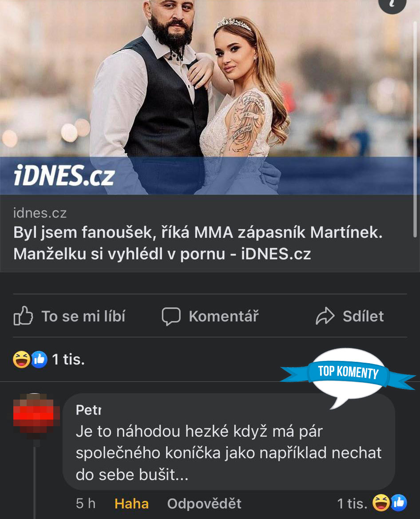Click the laughing emoji on Petr's comment reactions
Screen dimensions: 420x519
tap(381, 503)
